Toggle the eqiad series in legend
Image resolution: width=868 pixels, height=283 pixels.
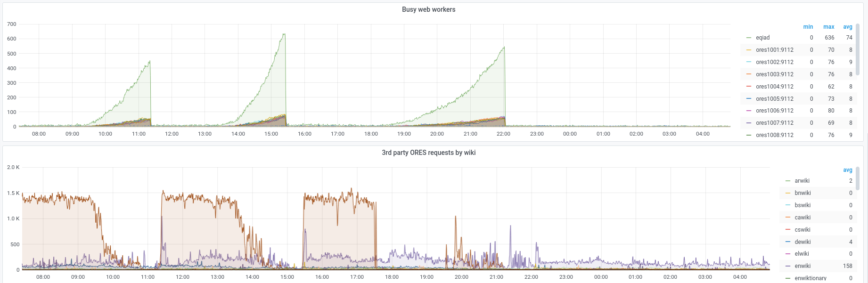(x=762, y=38)
